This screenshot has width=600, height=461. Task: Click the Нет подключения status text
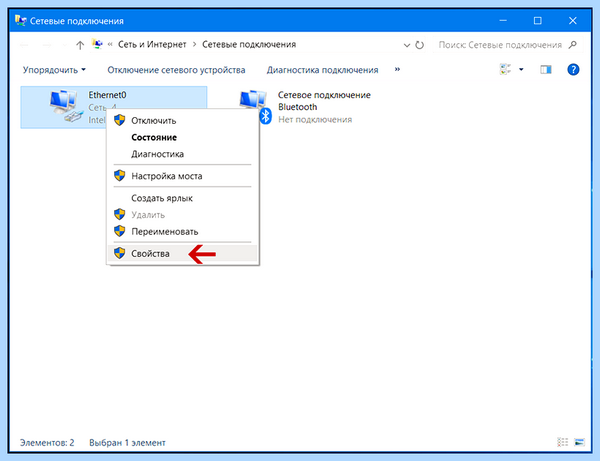click(315, 119)
